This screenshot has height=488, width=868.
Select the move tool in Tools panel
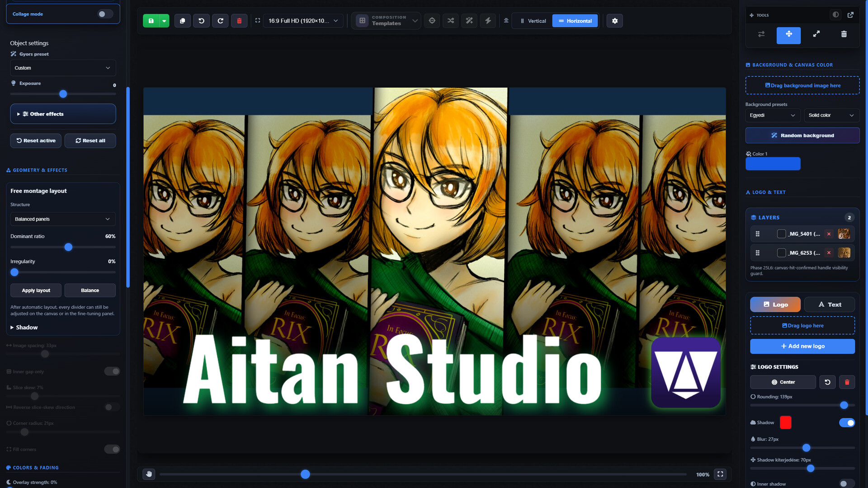(x=788, y=35)
